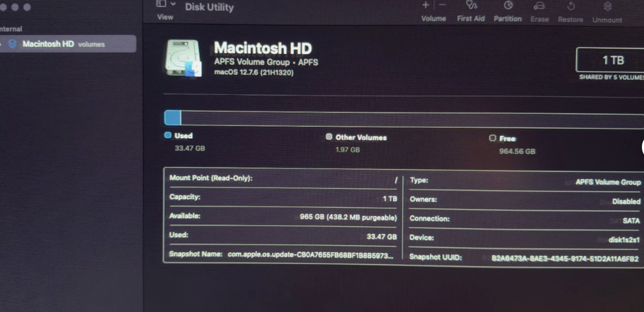Click the Volume toolbar label

(433, 18)
